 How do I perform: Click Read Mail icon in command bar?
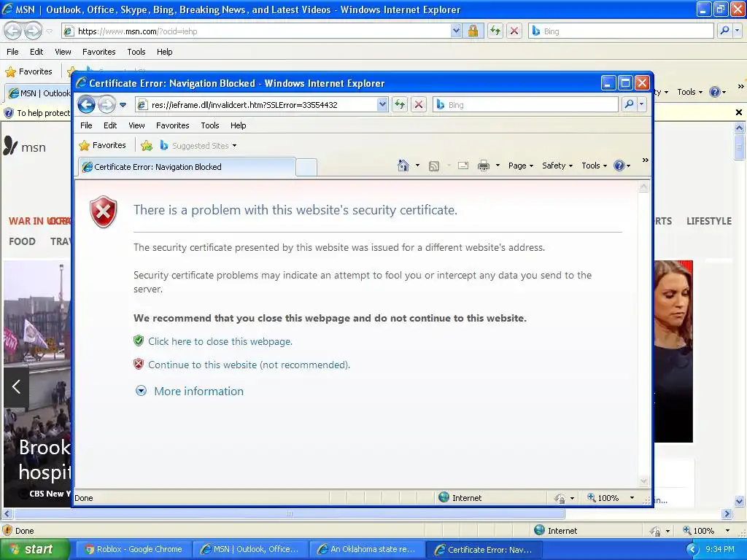click(463, 166)
